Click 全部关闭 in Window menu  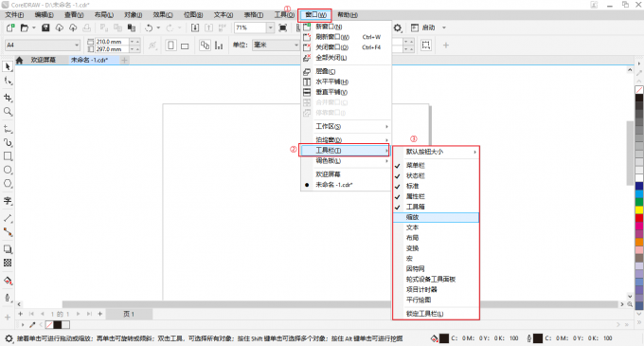pos(346,58)
